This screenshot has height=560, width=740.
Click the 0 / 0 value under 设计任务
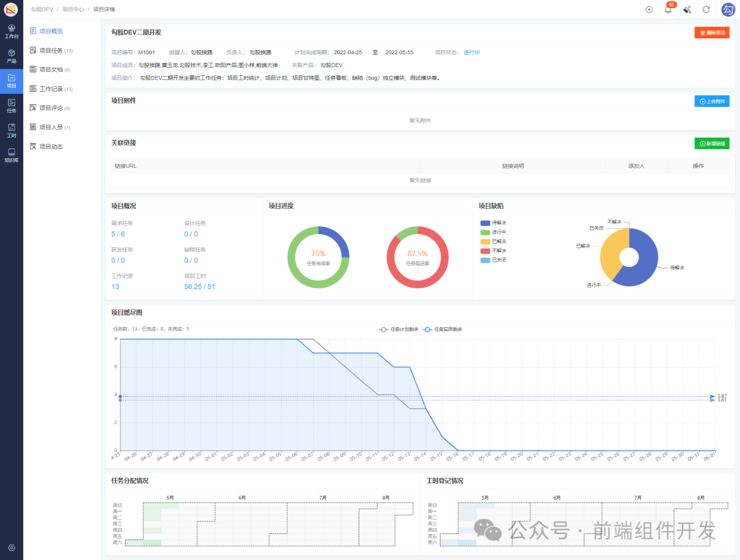coord(191,234)
